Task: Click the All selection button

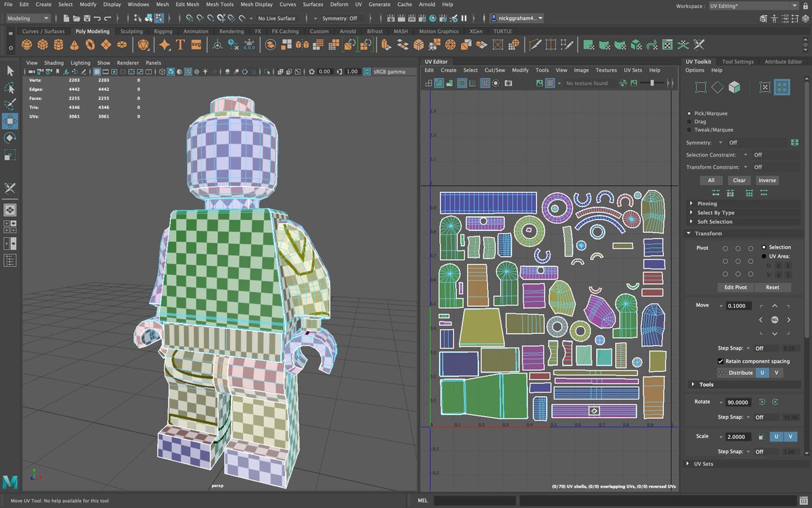Action: [x=711, y=180]
